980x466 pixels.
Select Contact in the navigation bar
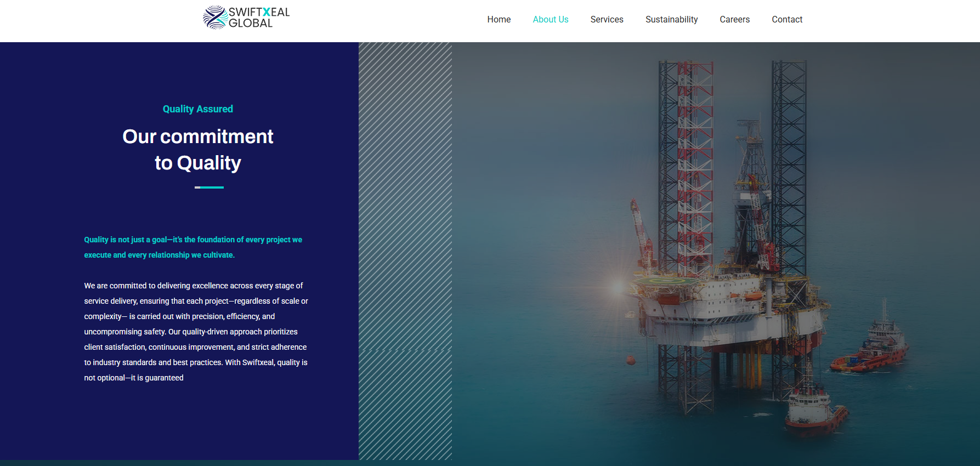(x=786, y=20)
